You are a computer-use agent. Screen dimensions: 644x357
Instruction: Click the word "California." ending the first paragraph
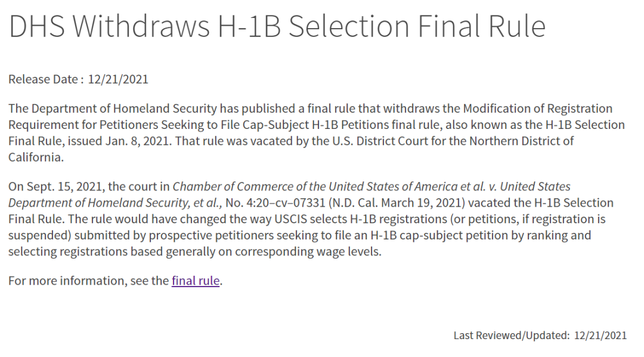click(36, 157)
